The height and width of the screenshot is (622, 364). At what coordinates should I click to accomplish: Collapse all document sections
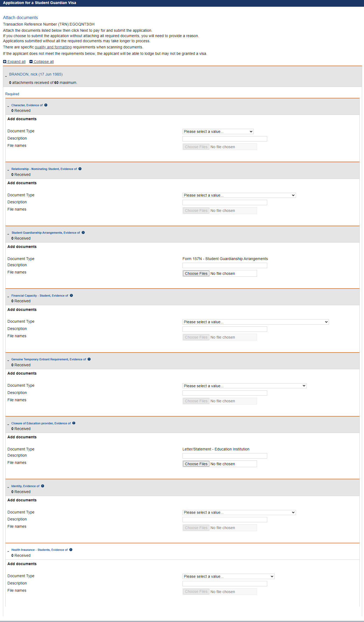coord(42,62)
